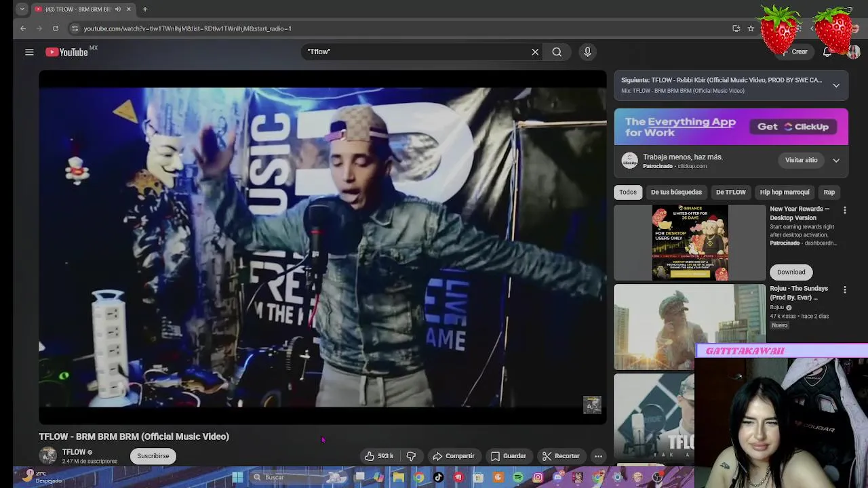Open the tab search dropdown arrow

click(x=22, y=9)
